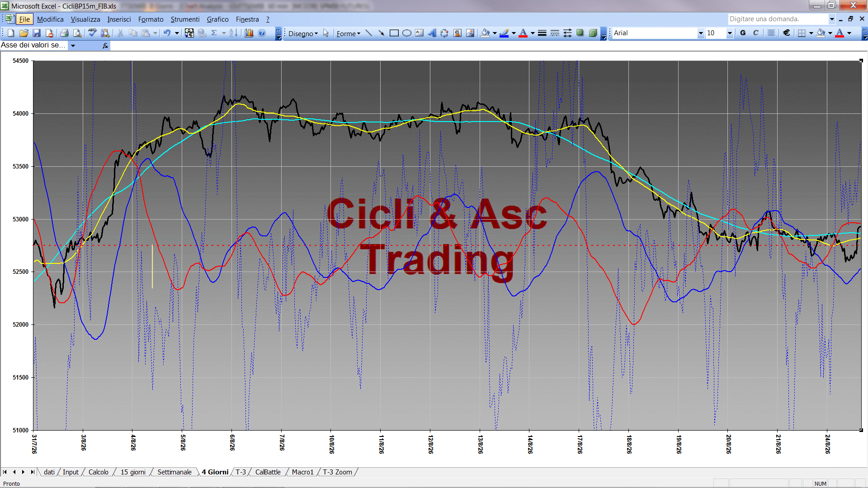The image size is (868, 488).
Task: Open drawing Line Color dropdown arrow
Action: tap(514, 33)
